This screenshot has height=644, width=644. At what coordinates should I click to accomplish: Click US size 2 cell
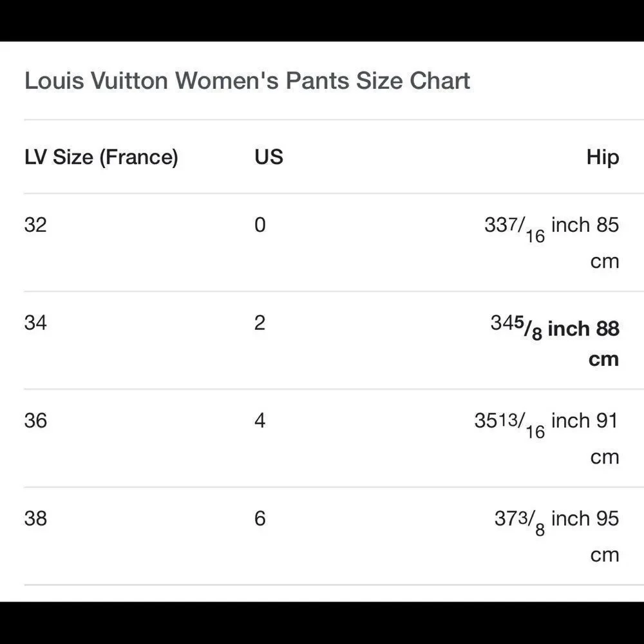260,323
